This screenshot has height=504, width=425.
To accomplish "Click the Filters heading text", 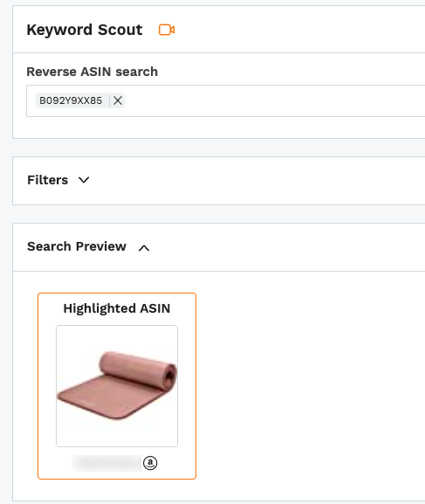I will click(47, 180).
